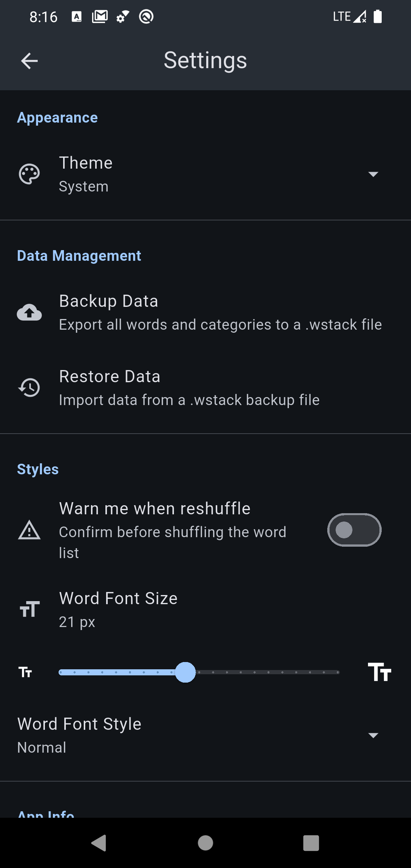Viewport: 411px width, 868px height.
Task: Click the Restore Data history icon
Action: tap(29, 388)
